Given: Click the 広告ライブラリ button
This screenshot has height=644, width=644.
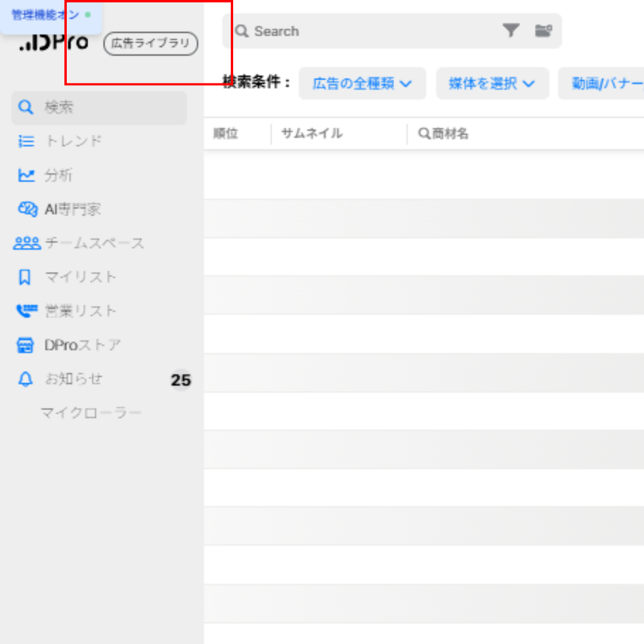Looking at the screenshot, I should (x=150, y=44).
